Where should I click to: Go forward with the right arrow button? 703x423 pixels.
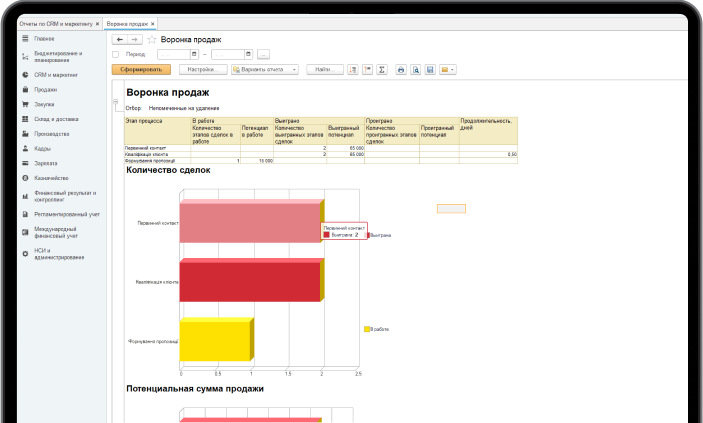(135, 39)
